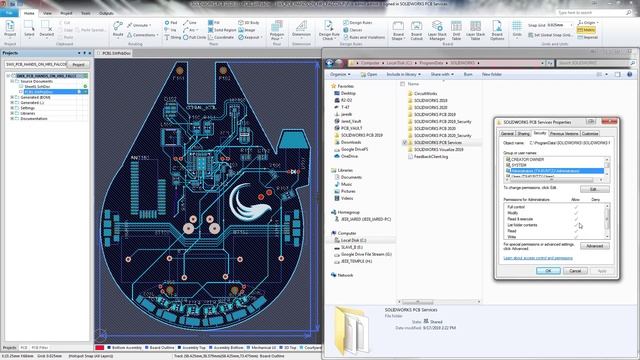The height and width of the screenshot is (360, 640).
Task: Open the Board Shape dropdown
Action: point(398,30)
